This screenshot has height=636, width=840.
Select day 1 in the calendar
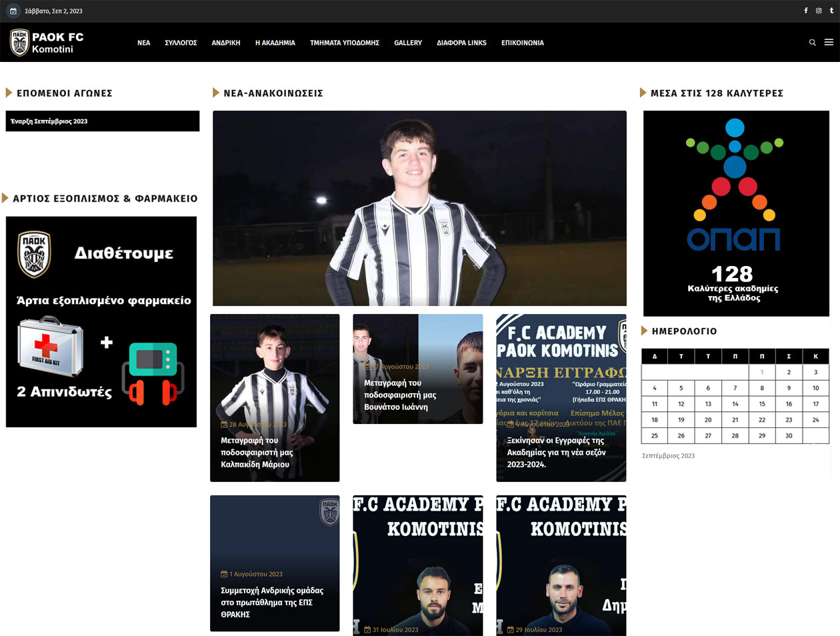(x=762, y=372)
